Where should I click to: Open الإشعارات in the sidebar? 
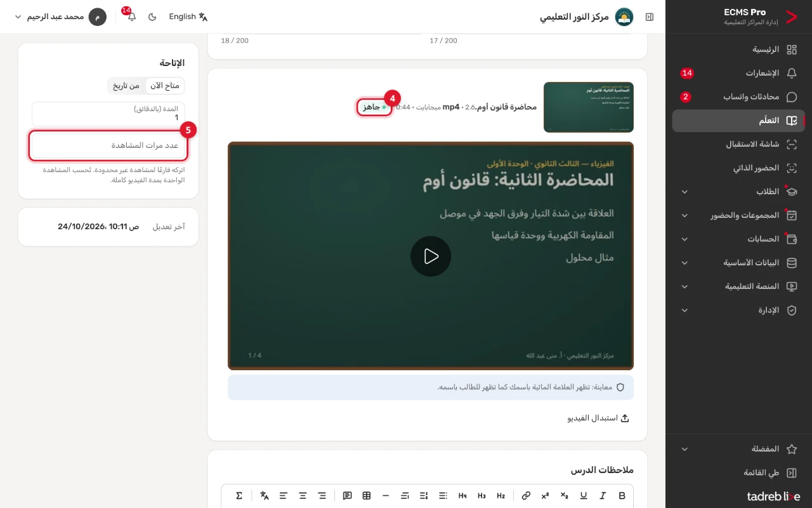point(738,73)
